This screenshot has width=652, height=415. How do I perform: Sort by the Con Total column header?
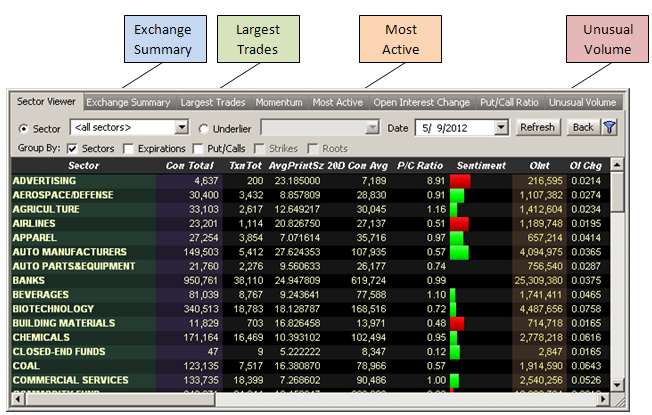pyautogui.click(x=189, y=166)
